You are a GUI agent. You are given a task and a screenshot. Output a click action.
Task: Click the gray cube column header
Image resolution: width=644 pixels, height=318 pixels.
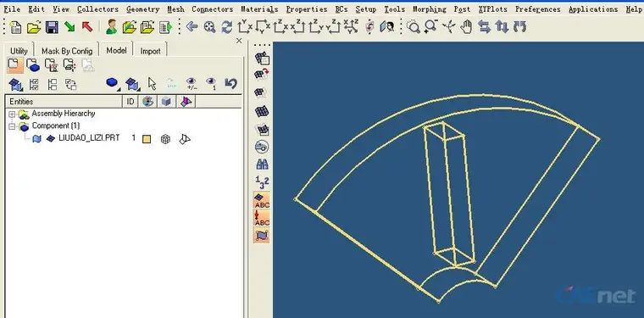[166, 102]
